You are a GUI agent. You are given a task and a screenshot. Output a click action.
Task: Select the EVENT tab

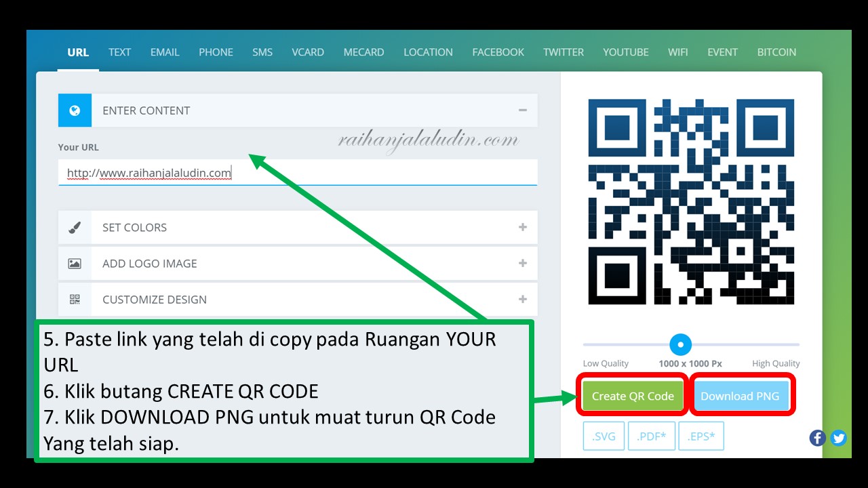point(722,52)
